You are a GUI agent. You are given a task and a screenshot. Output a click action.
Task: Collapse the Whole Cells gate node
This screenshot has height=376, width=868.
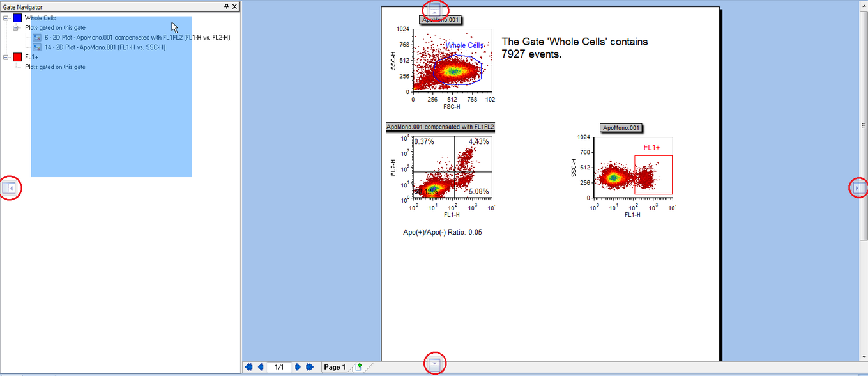[x=6, y=18]
